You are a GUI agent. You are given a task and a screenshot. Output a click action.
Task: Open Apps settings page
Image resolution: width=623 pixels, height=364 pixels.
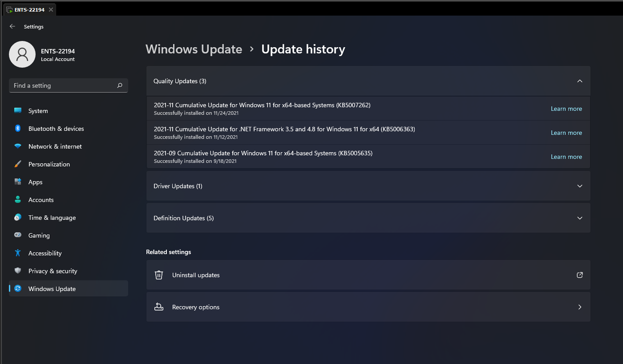point(69,182)
